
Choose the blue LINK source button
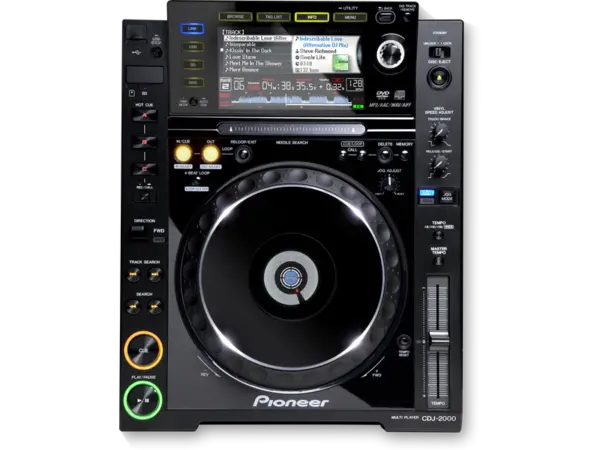[x=192, y=29]
